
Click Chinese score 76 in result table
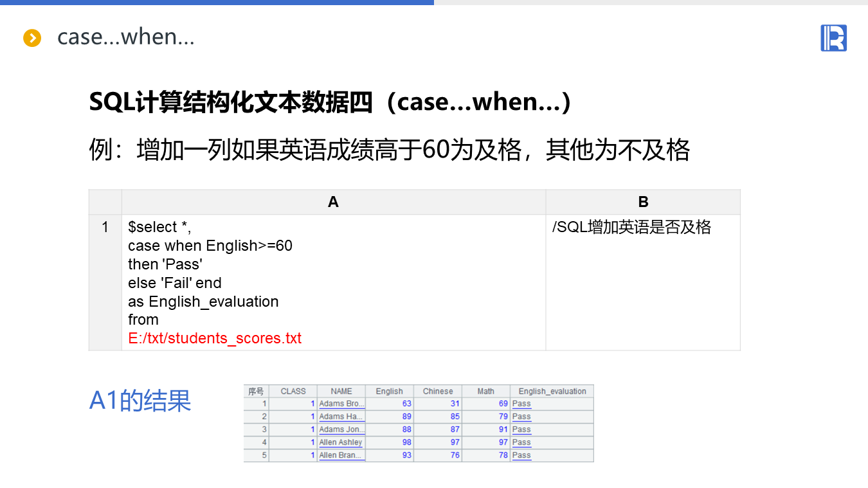coord(455,455)
